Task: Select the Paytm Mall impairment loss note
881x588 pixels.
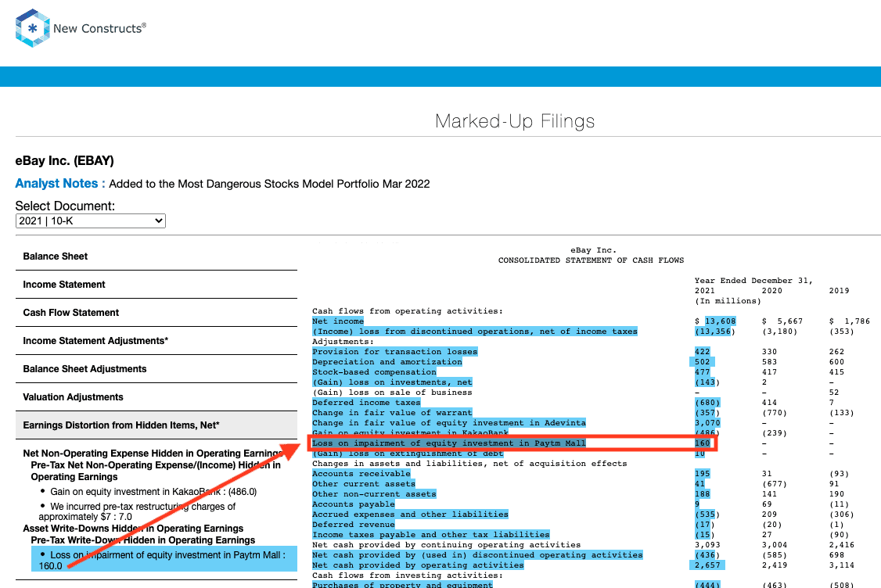Action: [164, 560]
